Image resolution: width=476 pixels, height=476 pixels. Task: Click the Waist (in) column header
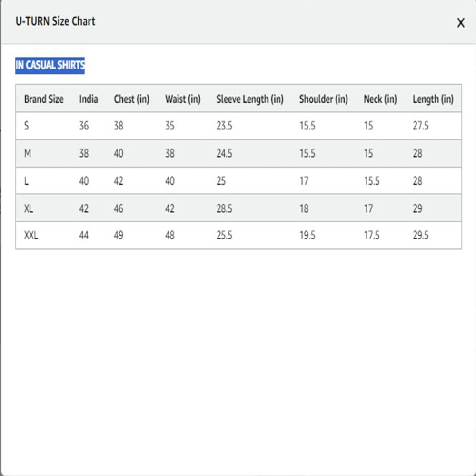tap(183, 99)
